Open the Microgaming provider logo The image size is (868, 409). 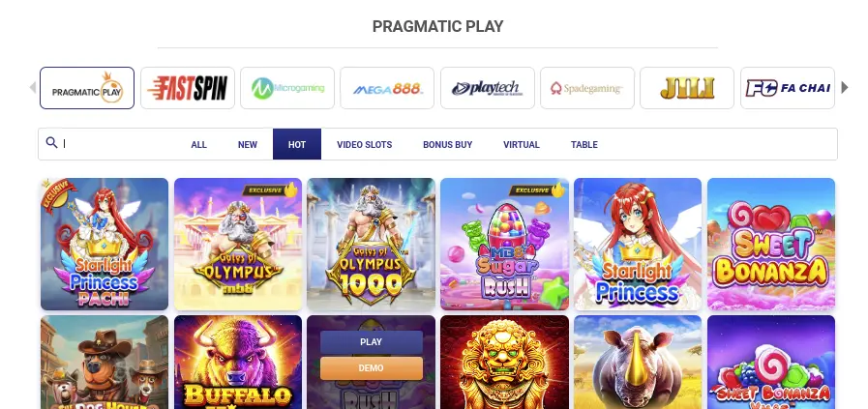pos(287,88)
